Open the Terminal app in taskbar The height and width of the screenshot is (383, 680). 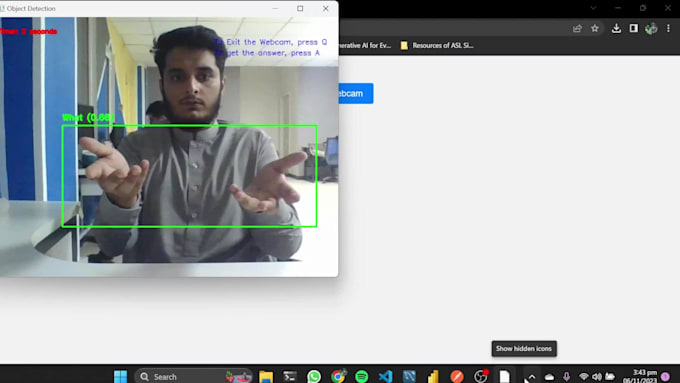coord(290,376)
